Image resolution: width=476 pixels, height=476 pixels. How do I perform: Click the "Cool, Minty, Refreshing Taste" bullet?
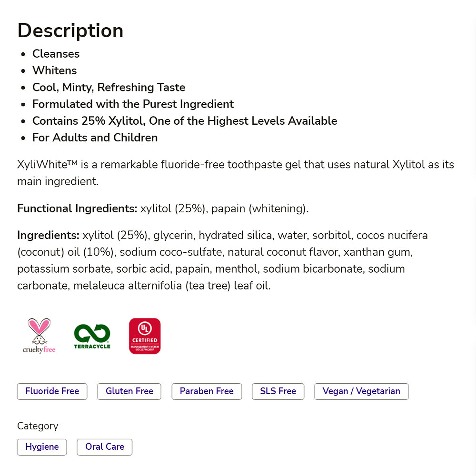109,88
